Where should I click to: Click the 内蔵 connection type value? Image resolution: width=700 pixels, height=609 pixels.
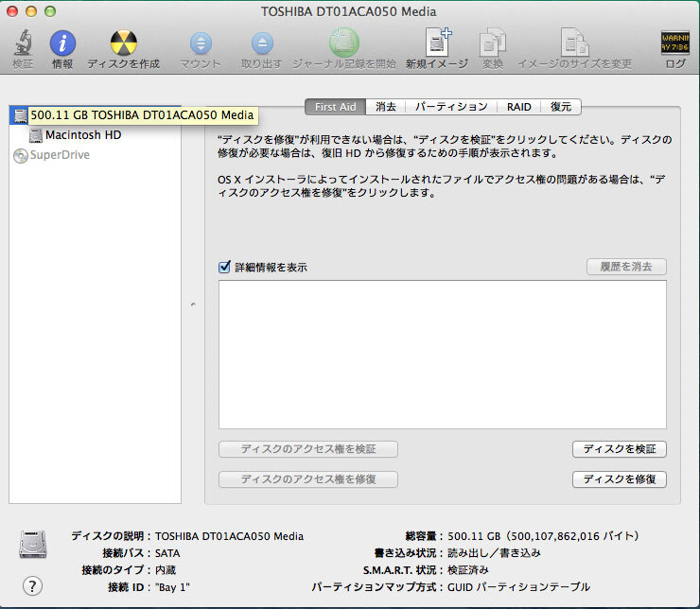pos(166,570)
